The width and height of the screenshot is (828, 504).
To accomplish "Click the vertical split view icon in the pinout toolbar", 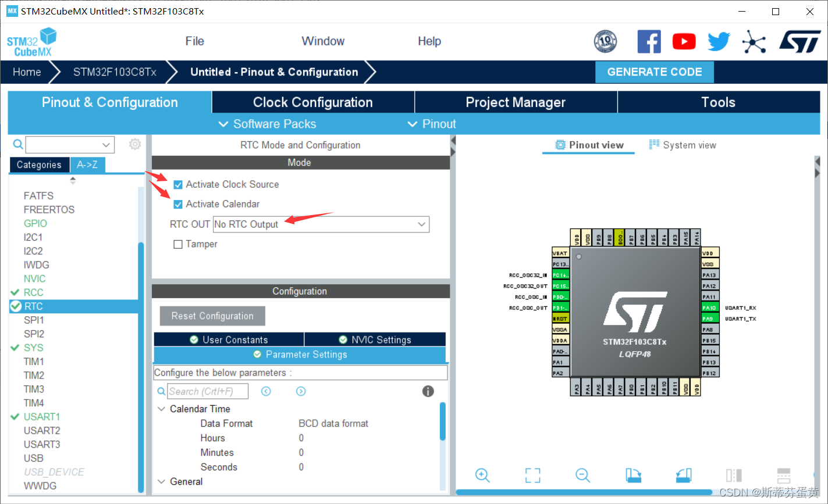I will (x=734, y=475).
